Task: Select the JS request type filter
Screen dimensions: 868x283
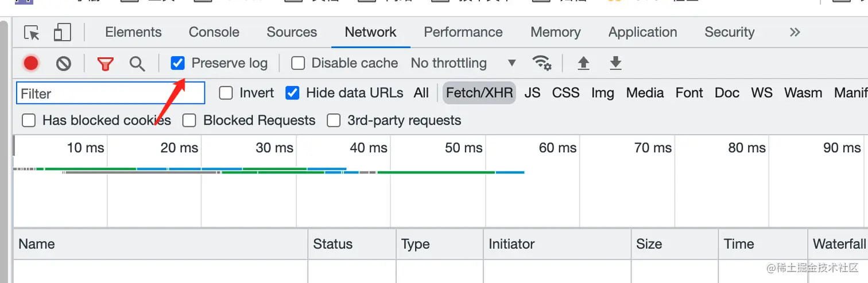Action: (532, 93)
